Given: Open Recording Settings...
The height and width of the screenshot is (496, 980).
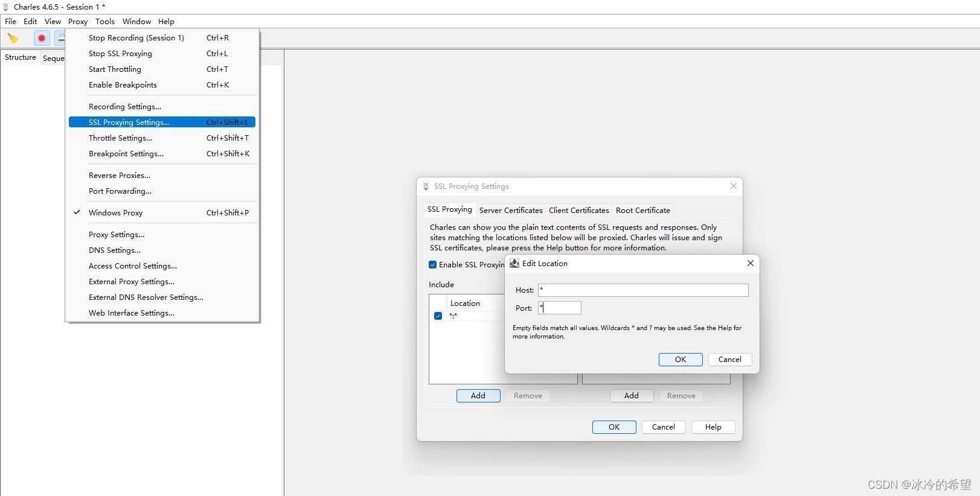Looking at the screenshot, I should [162, 106].
